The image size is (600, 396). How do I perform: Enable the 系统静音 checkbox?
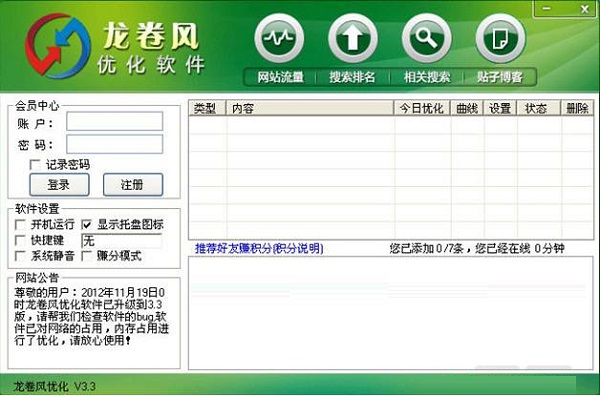(x=20, y=256)
